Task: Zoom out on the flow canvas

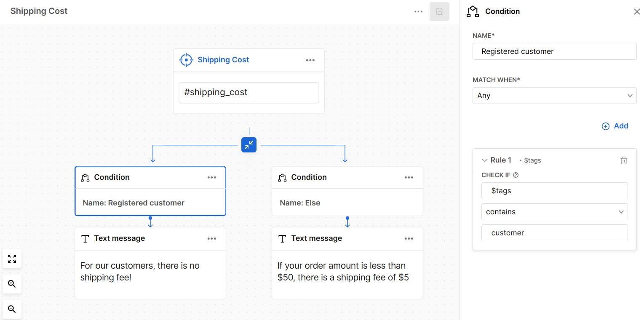Action: click(12, 309)
